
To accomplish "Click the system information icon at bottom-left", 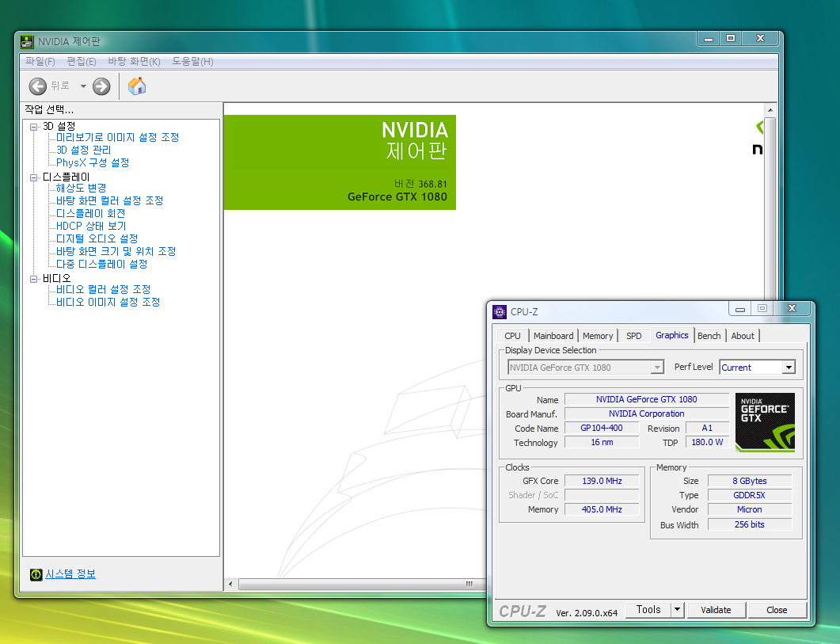I will pos(36,574).
